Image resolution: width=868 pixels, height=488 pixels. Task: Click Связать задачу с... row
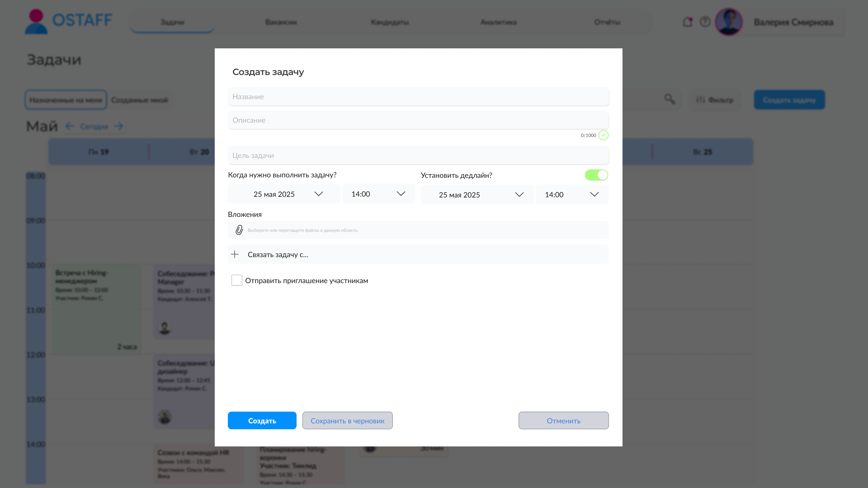pyautogui.click(x=418, y=254)
